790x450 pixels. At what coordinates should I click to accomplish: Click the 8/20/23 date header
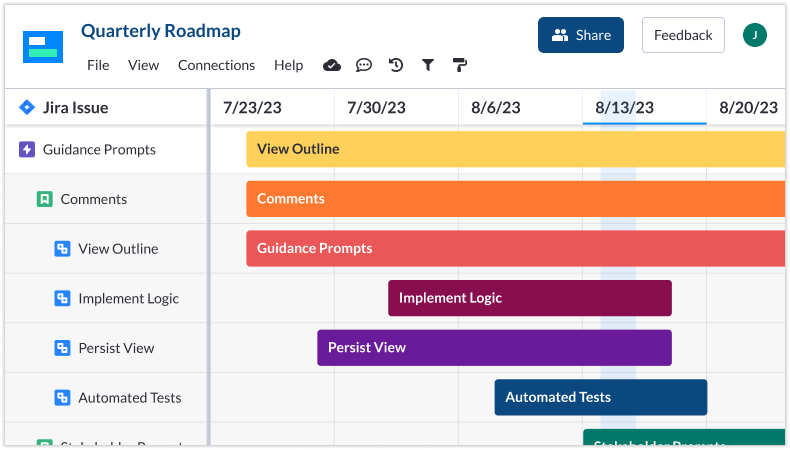[746, 107]
